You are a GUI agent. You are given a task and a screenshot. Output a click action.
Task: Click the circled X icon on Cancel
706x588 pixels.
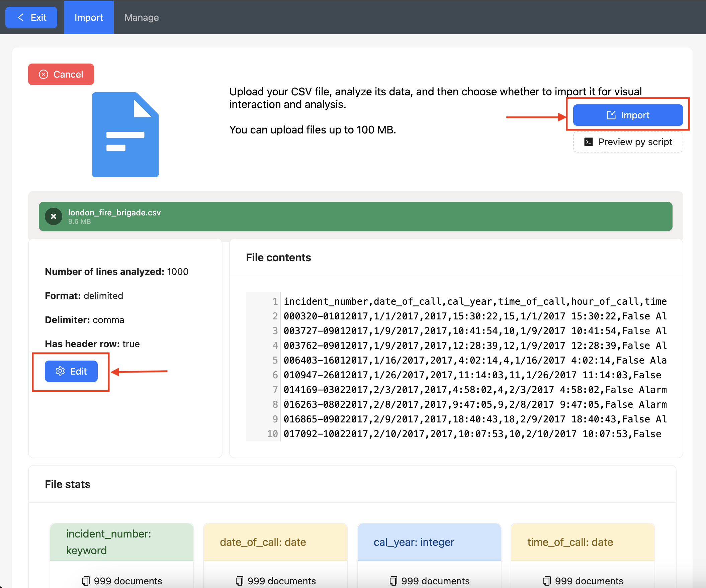[x=44, y=74]
